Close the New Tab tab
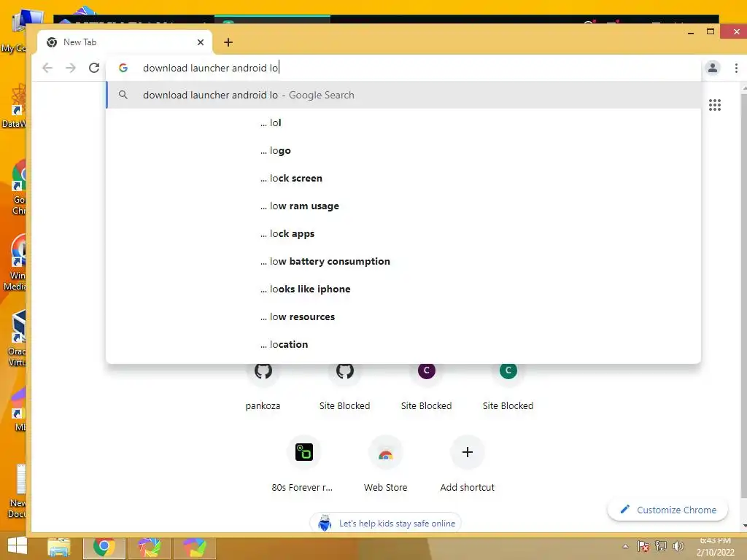Screen dimensions: 747x560 201,42
